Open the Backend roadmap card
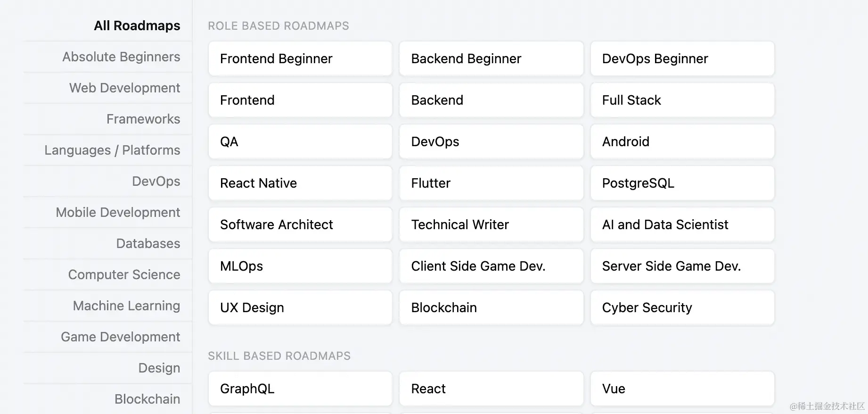The image size is (868, 414). pyautogui.click(x=491, y=100)
